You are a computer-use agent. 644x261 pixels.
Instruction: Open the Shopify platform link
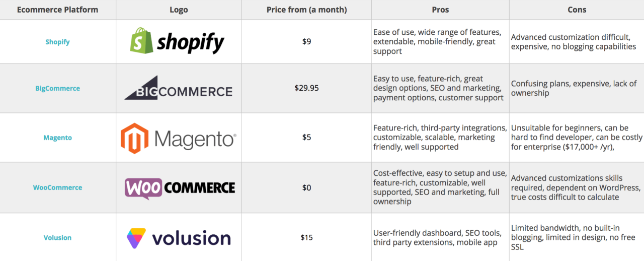pyautogui.click(x=57, y=42)
